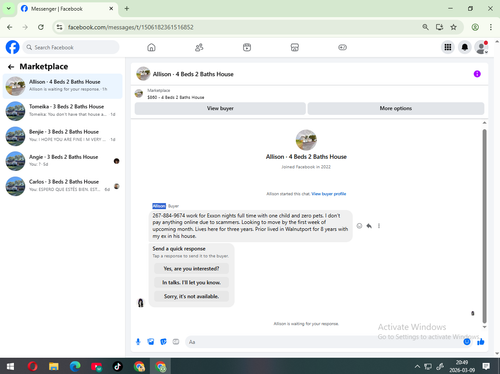Click the Search Facebook field
The width and height of the screenshot is (500, 374).
71,47
